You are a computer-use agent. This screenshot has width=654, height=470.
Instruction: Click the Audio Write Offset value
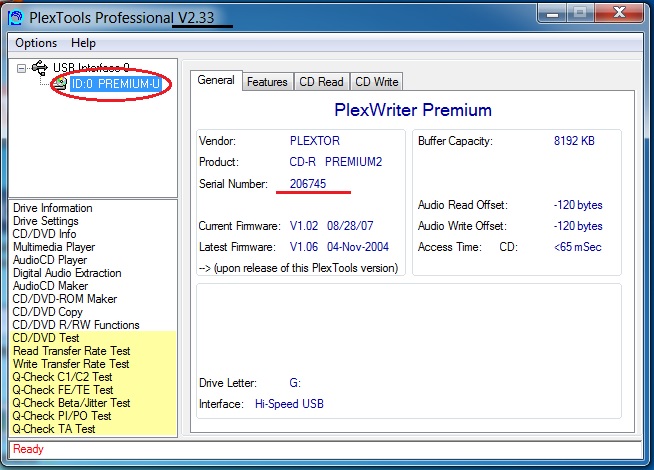coord(578,226)
